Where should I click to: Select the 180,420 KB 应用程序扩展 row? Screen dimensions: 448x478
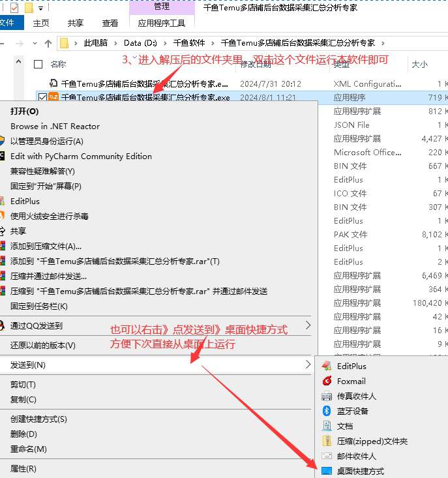[x=383, y=303]
